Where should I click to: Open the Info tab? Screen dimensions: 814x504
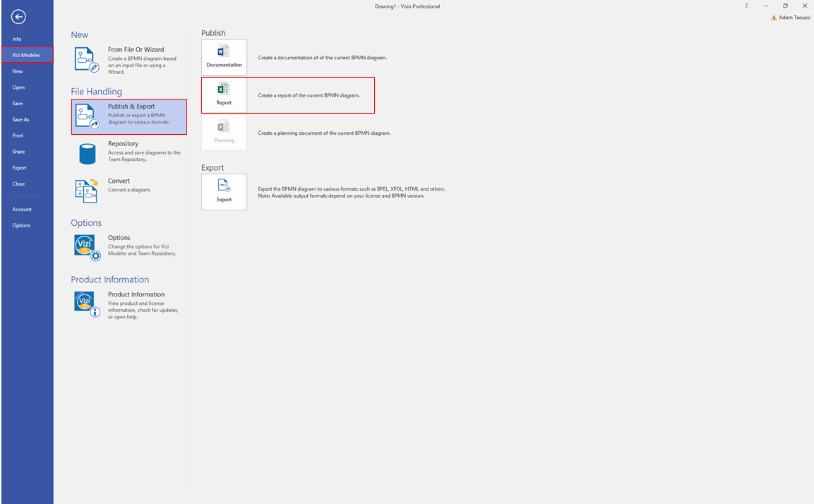click(x=17, y=39)
